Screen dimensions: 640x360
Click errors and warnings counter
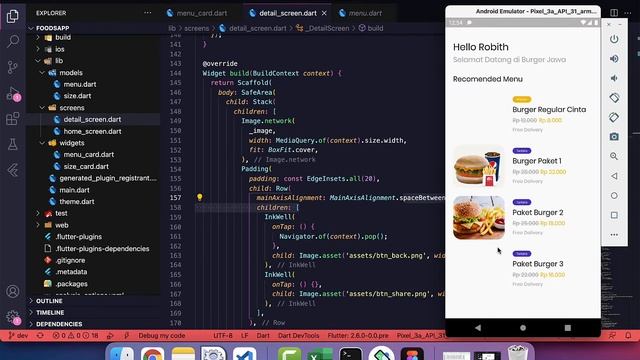tap(76, 336)
